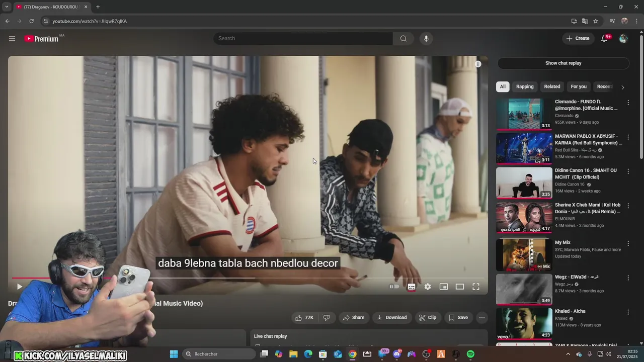The height and width of the screenshot is (362, 644).
Task: Open File Explorer from taskbar
Action: [x=293, y=354]
